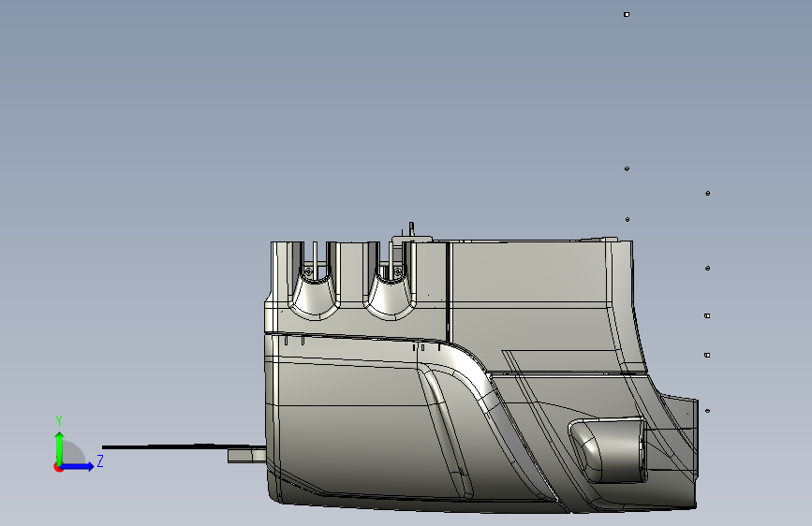Select the red origin ball of the triad
The width and height of the screenshot is (812, 526).
click(x=58, y=467)
